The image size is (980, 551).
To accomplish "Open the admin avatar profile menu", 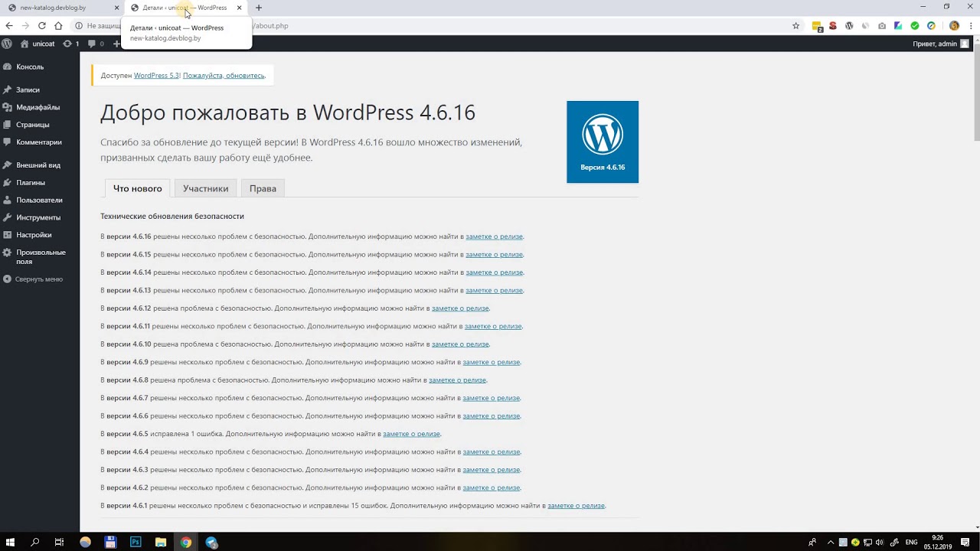I will [964, 44].
